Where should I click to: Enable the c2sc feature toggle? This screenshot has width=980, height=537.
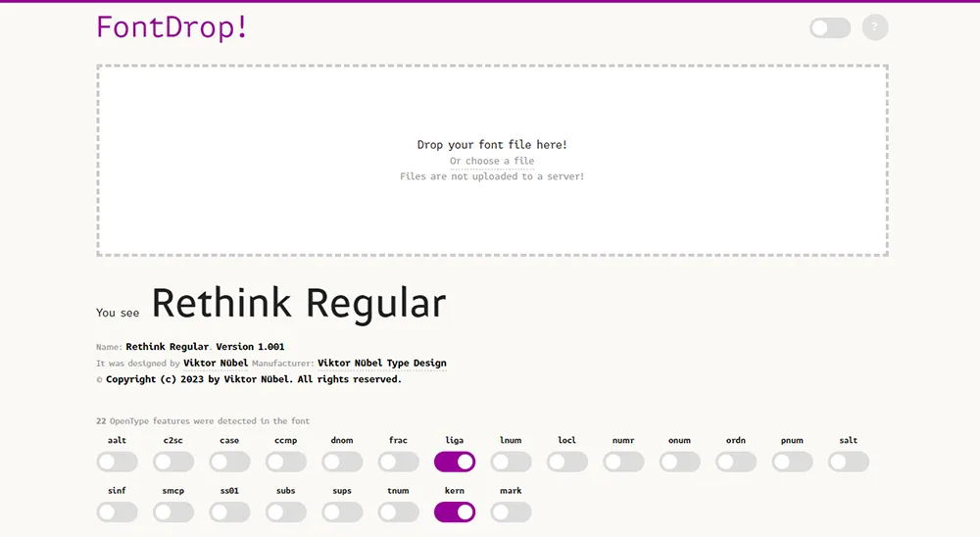pos(173,462)
